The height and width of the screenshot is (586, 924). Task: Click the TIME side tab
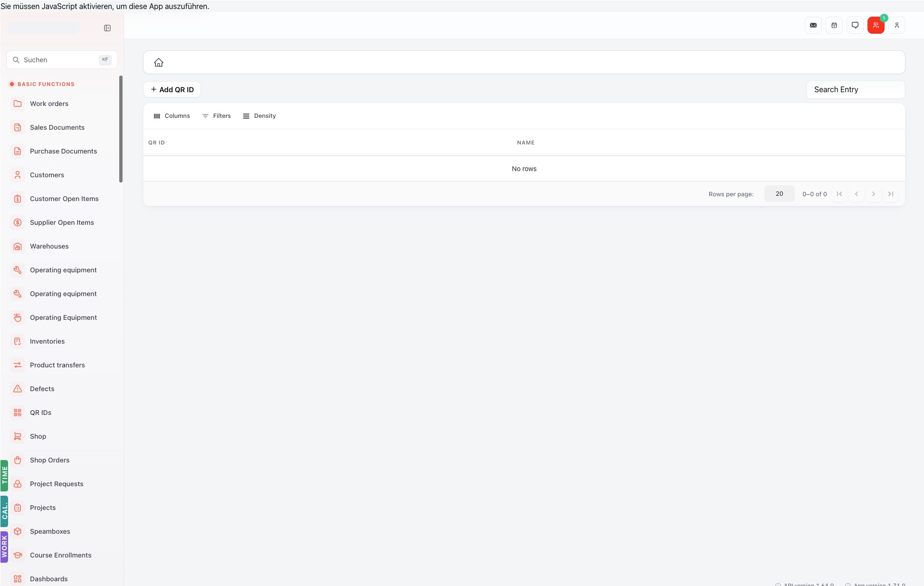(4, 475)
